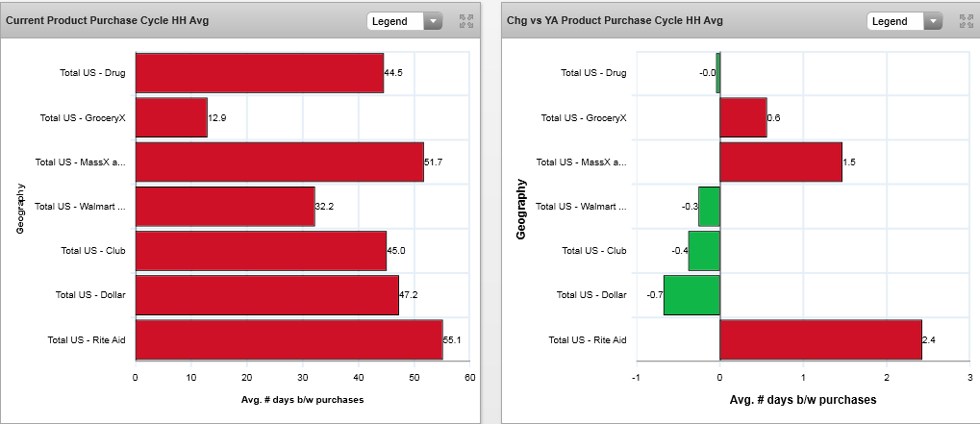Select the Club 45.0 bar
The image size is (980, 424).
point(261,250)
